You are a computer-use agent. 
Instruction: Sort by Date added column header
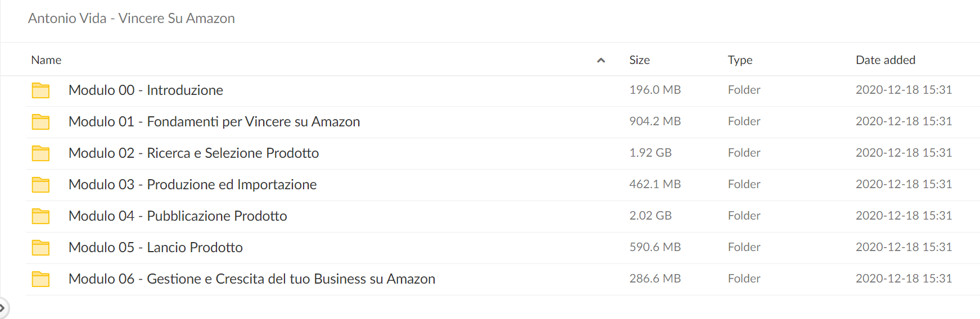pyautogui.click(x=886, y=60)
